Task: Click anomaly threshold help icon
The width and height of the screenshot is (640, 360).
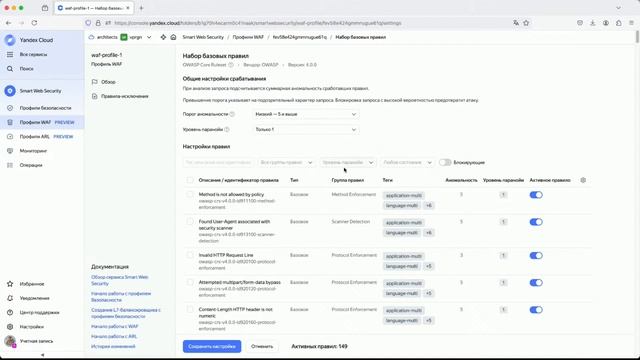Action: (x=232, y=114)
